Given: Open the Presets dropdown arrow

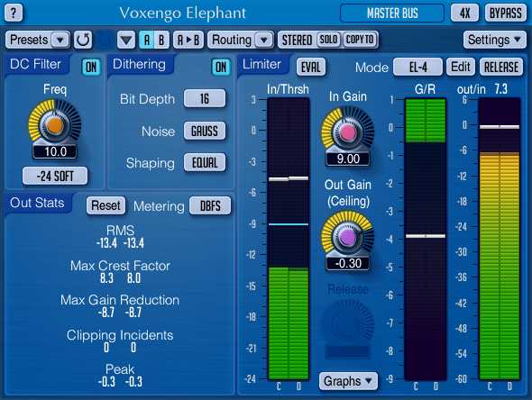Looking at the screenshot, I should (60, 40).
